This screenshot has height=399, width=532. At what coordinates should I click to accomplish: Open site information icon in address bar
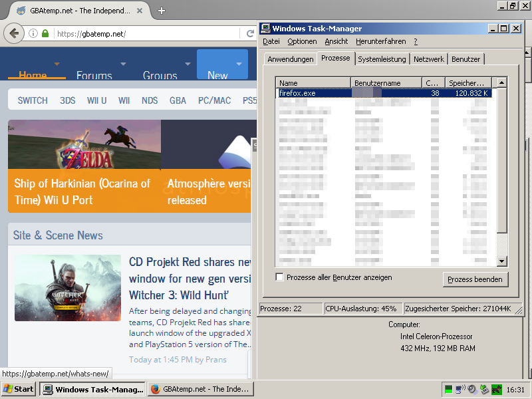point(33,34)
